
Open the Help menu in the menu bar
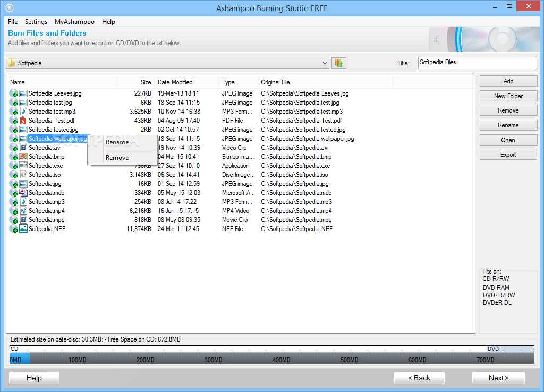[x=108, y=21]
